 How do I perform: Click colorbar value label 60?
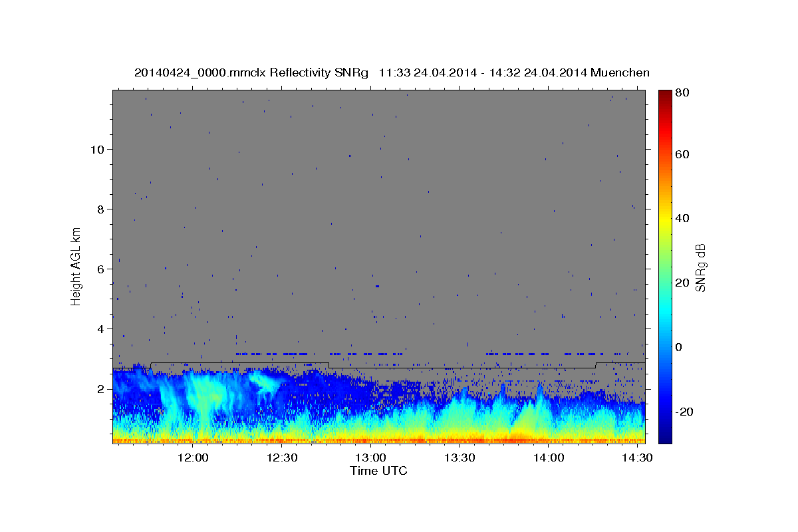pyautogui.click(x=683, y=154)
